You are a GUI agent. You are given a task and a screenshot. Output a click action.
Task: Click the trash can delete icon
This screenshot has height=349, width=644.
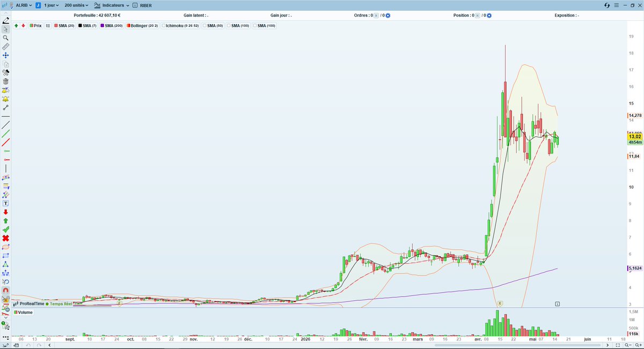point(6,81)
